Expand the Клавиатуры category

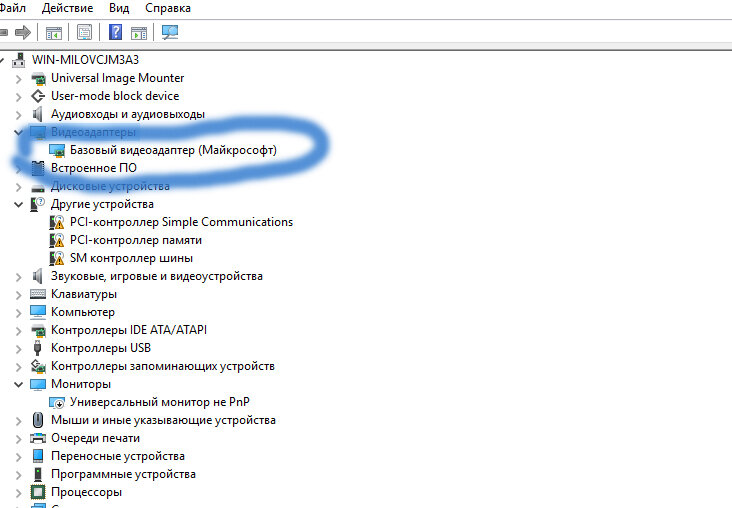[18, 295]
